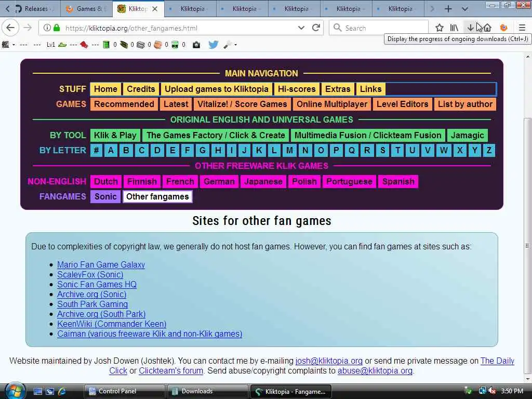Click the forward navigation arrow
The width and height of the screenshot is (532, 399).
(x=28, y=28)
